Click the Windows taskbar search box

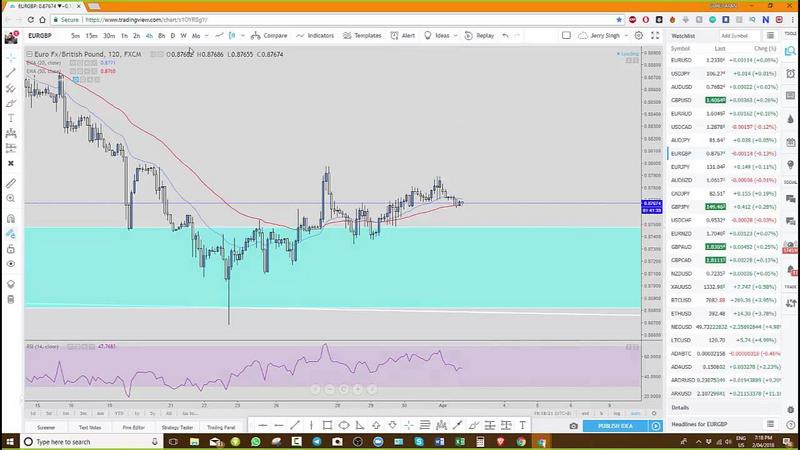pos(92,441)
